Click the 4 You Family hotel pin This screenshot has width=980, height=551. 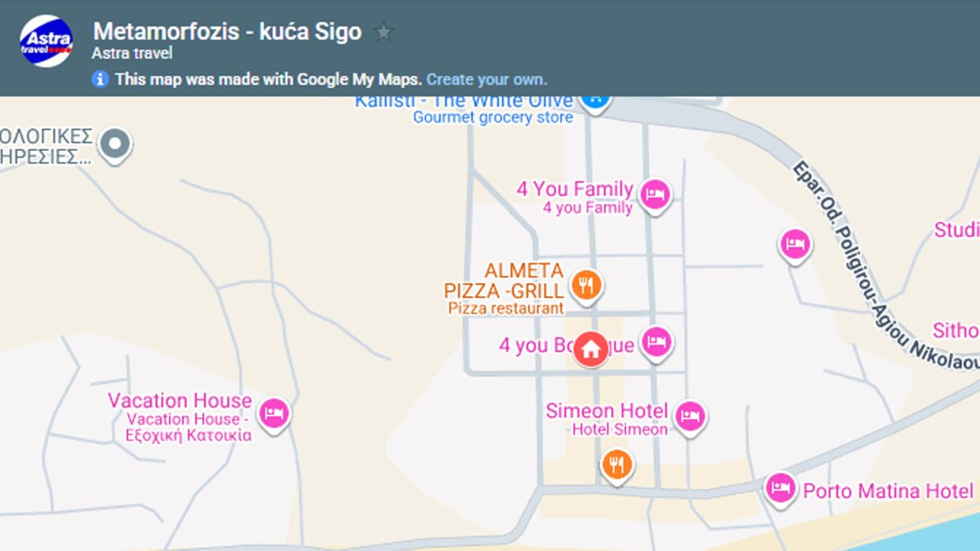tap(655, 193)
